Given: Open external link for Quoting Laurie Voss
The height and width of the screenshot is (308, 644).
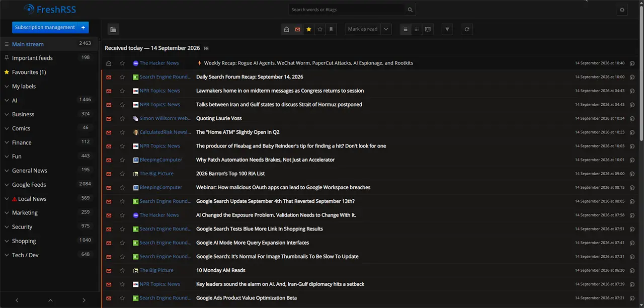Looking at the screenshot, I should click(x=632, y=119).
